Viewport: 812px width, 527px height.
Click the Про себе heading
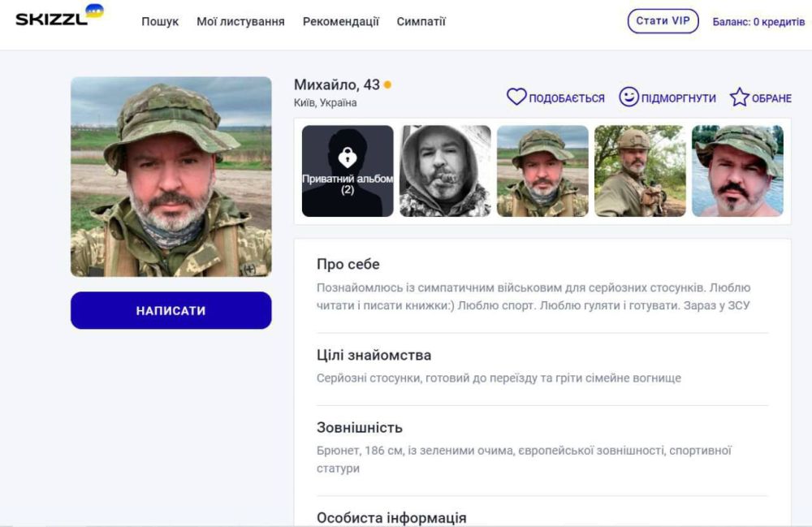coord(348,264)
